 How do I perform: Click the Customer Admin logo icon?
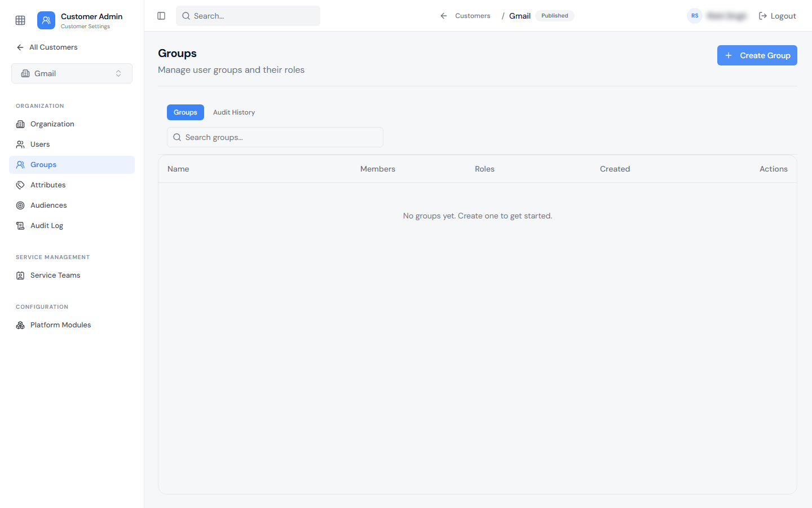click(x=46, y=20)
